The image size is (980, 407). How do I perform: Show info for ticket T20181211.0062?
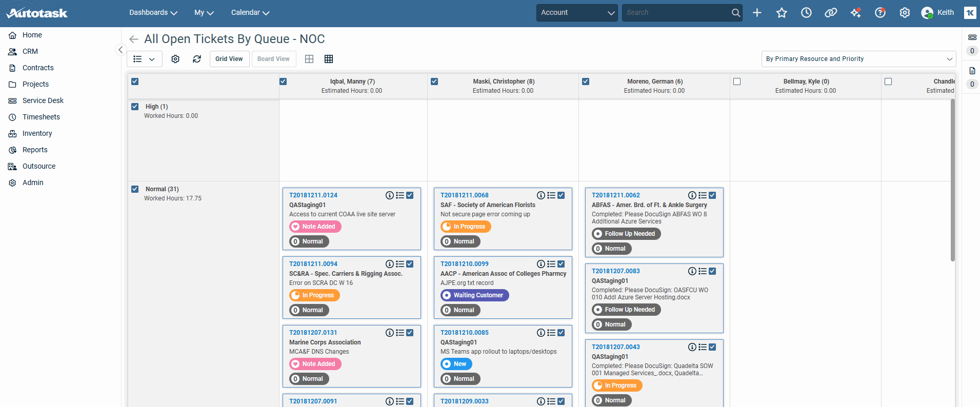[x=692, y=195]
